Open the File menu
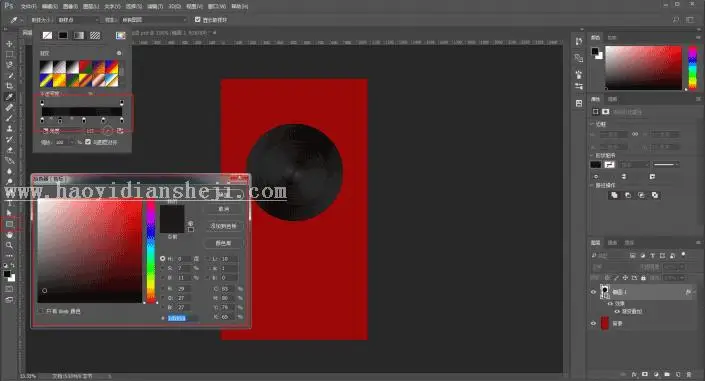The width and height of the screenshot is (705, 381). [x=28, y=6]
